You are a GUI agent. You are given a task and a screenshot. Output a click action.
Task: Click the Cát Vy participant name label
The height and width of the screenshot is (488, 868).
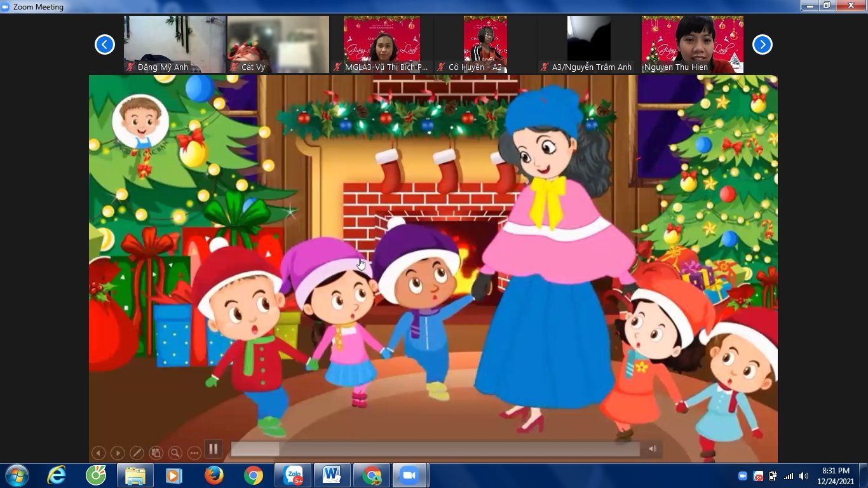[253, 67]
